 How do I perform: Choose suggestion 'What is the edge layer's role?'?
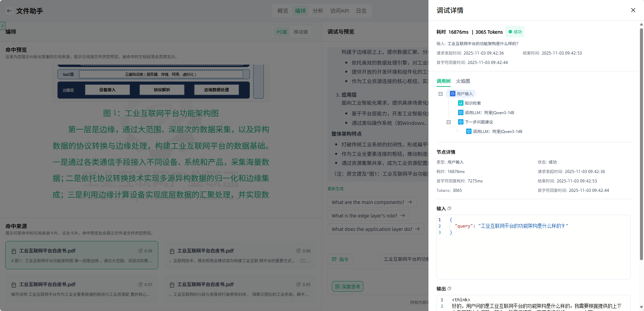[x=368, y=216]
